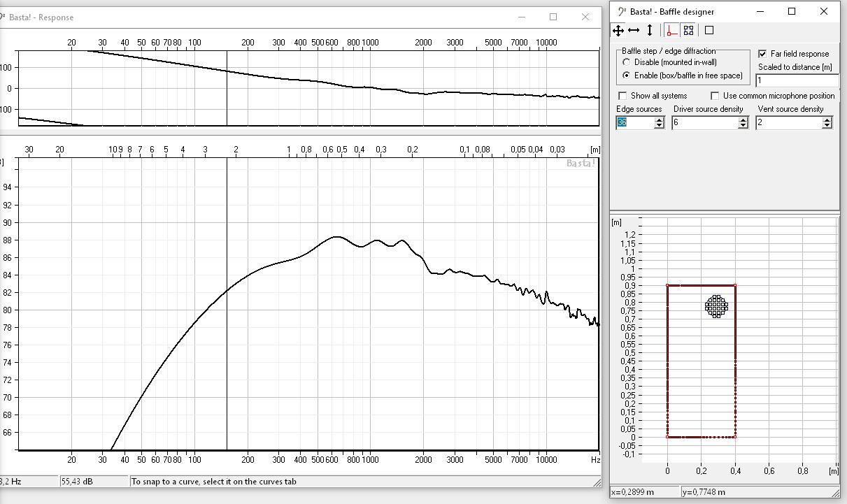
Task: Check Use common microphone position
Action: [715, 96]
